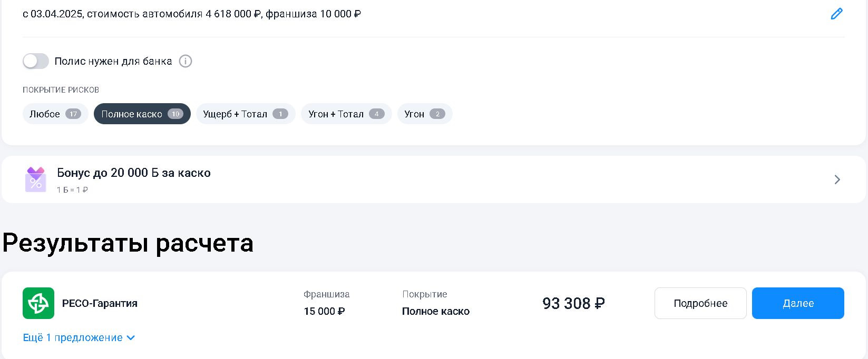Click the 93 308 ₽ price
868x359 pixels.
coord(573,303)
